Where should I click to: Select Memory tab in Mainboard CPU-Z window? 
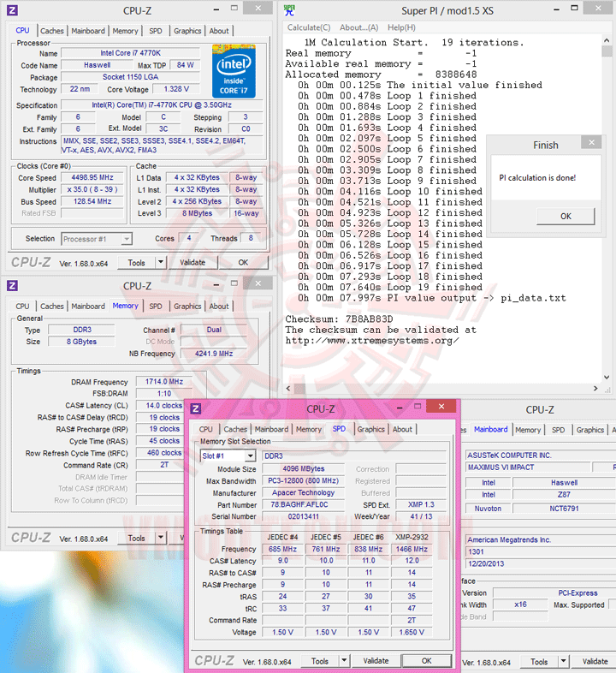coord(528,430)
